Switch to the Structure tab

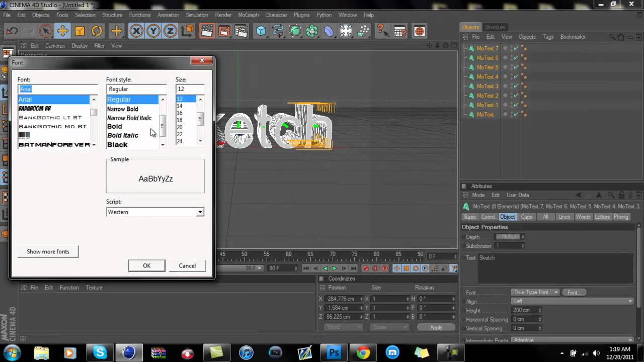(495, 27)
